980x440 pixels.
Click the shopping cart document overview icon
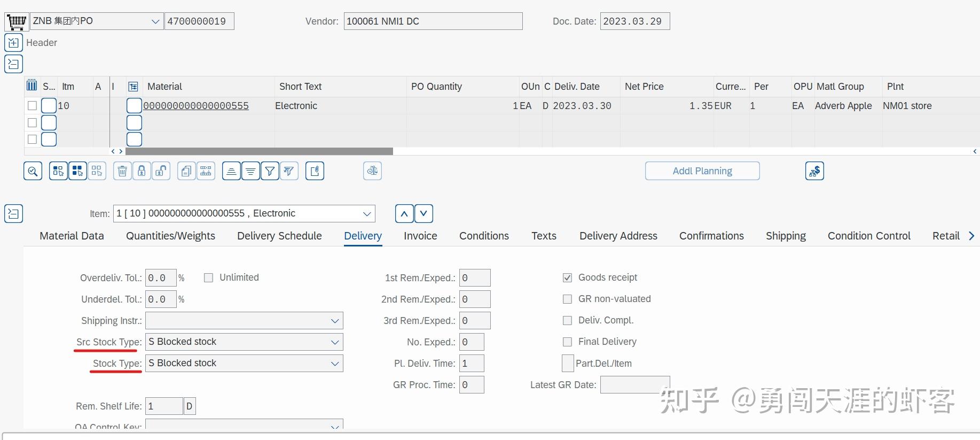16,21
